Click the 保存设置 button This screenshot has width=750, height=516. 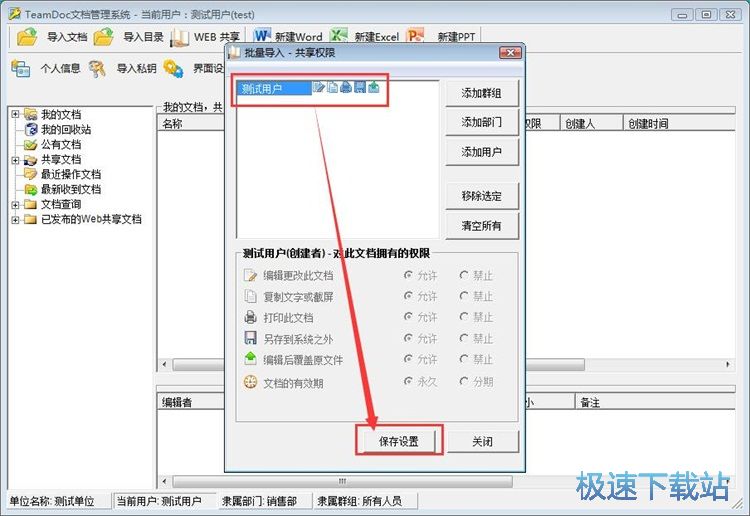click(399, 441)
